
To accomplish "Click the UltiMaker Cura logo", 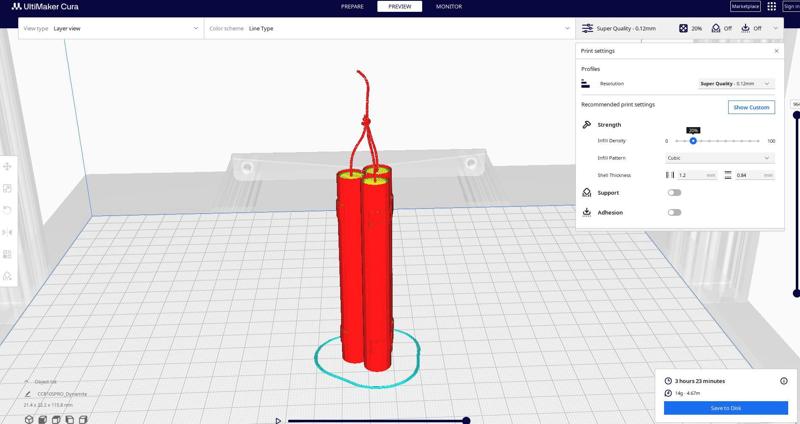I will (x=45, y=7).
